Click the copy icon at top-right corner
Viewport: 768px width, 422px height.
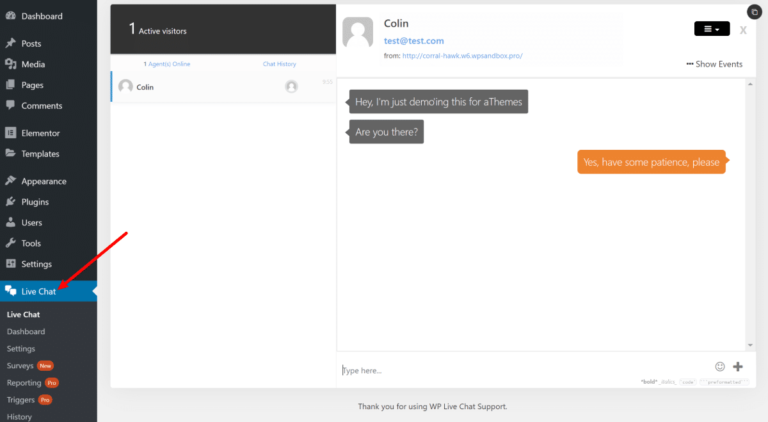click(x=753, y=11)
